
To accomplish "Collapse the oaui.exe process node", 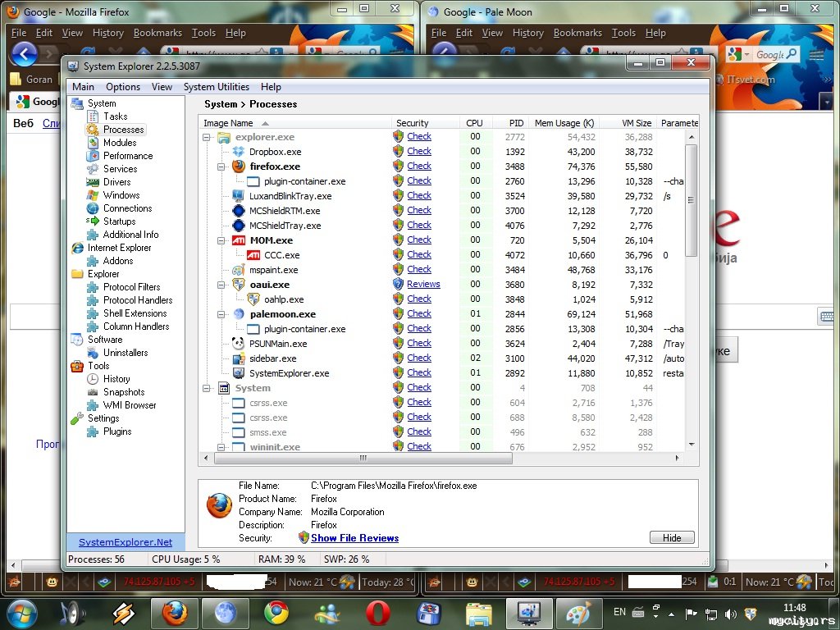I will (x=221, y=285).
